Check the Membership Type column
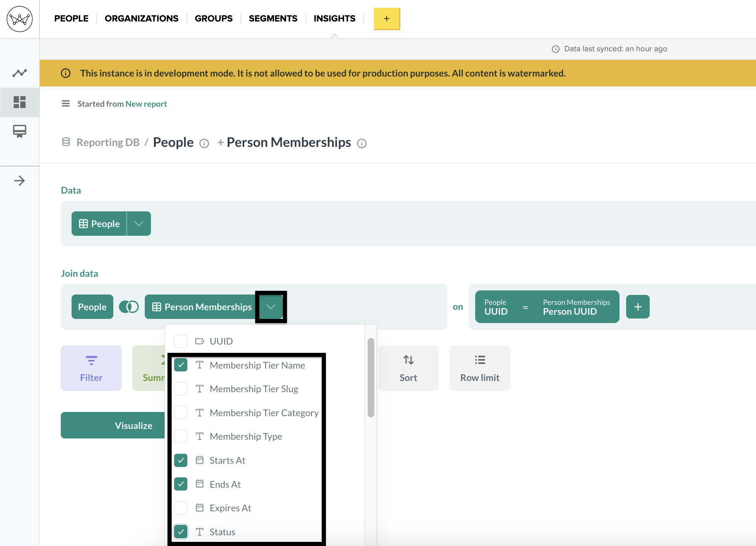The width and height of the screenshot is (756, 546). click(x=181, y=436)
